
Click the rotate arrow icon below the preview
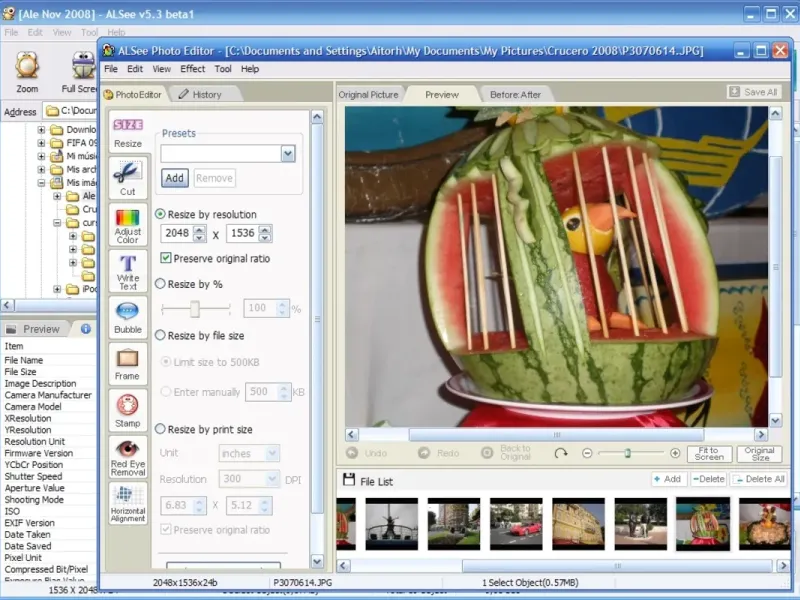[x=561, y=453]
